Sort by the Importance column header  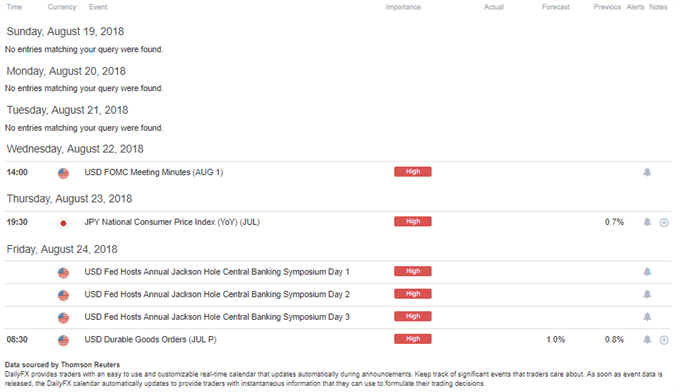pyautogui.click(x=403, y=7)
